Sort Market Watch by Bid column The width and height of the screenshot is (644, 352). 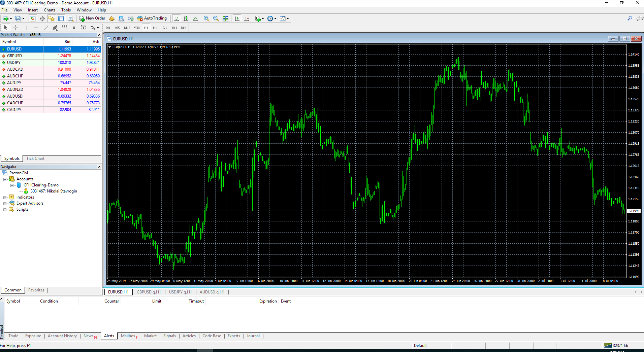[x=58, y=42]
